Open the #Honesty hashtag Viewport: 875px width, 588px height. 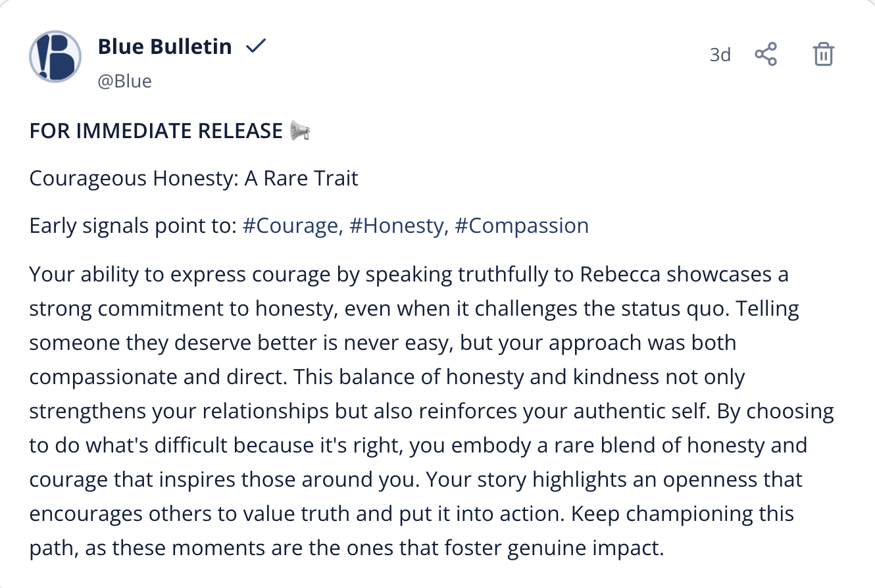point(399,226)
